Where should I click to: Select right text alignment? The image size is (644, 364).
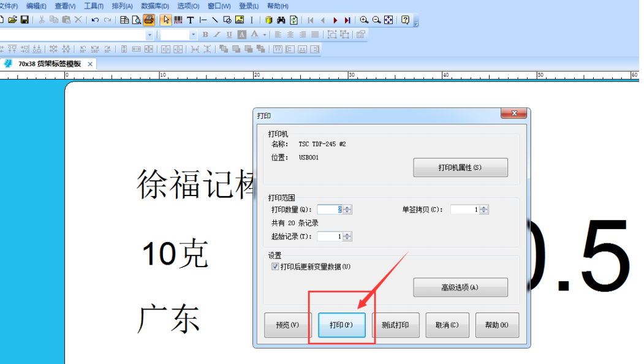[303, 34]
